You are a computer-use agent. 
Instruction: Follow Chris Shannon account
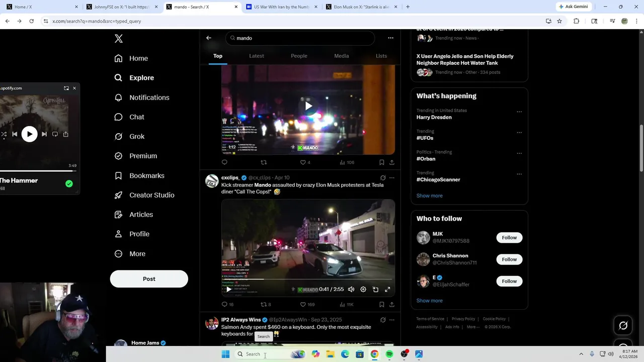click(x=509, y=259)
